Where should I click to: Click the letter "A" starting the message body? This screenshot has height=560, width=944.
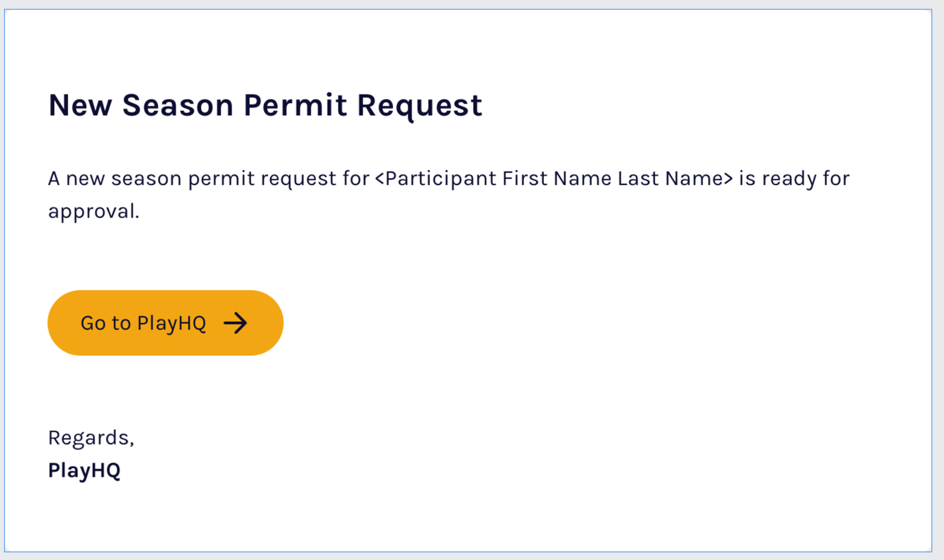pyautogui.click(x=54, y=179)
